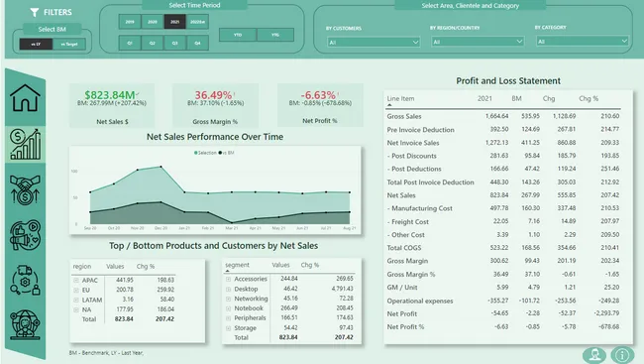This screenshot has width=644, height=364.
Task: Click the Manufacturing Cost row label
Action: 419,208
